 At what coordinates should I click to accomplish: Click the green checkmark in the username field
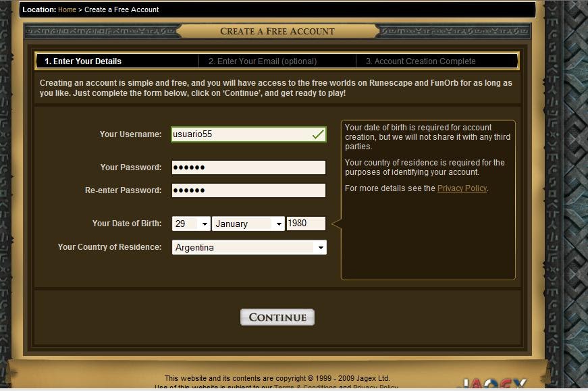point(318,134)
